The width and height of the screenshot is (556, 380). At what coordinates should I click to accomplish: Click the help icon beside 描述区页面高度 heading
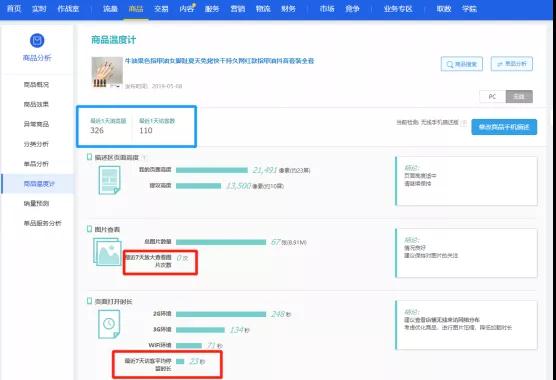pyautogui.click(x=144, y=157)
